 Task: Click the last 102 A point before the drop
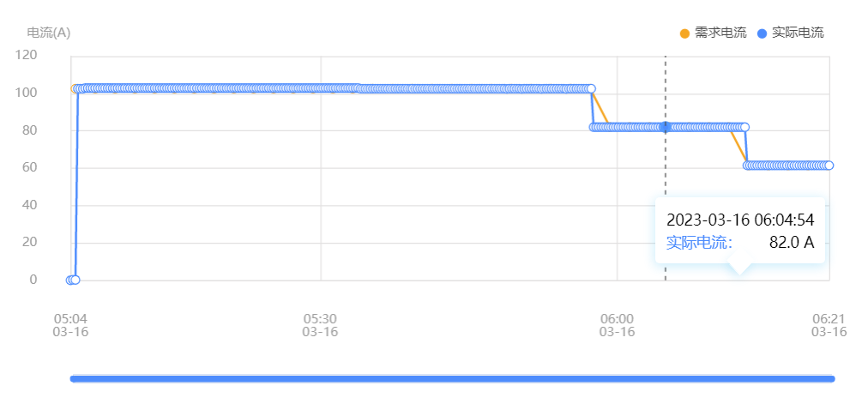click(591, 88)
